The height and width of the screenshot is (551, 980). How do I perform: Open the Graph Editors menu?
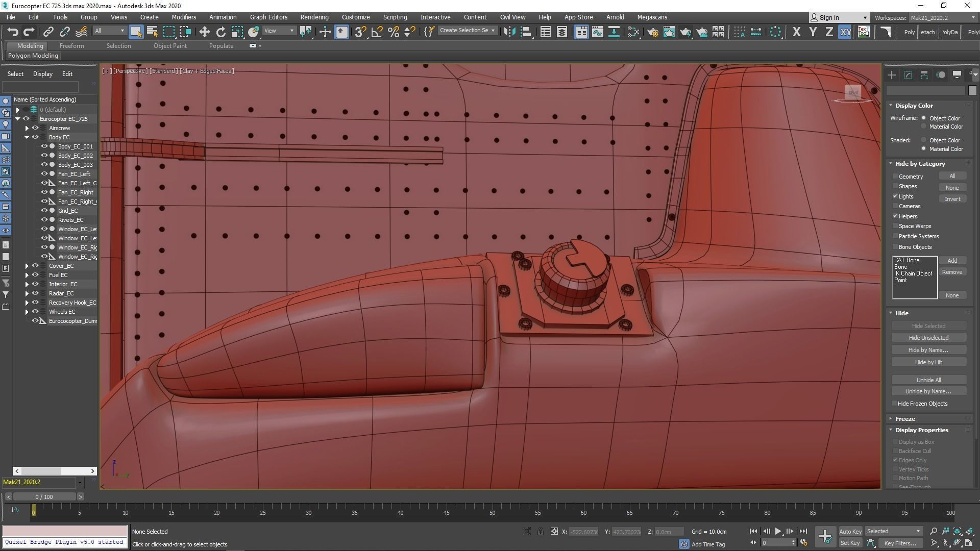[268, 17]
